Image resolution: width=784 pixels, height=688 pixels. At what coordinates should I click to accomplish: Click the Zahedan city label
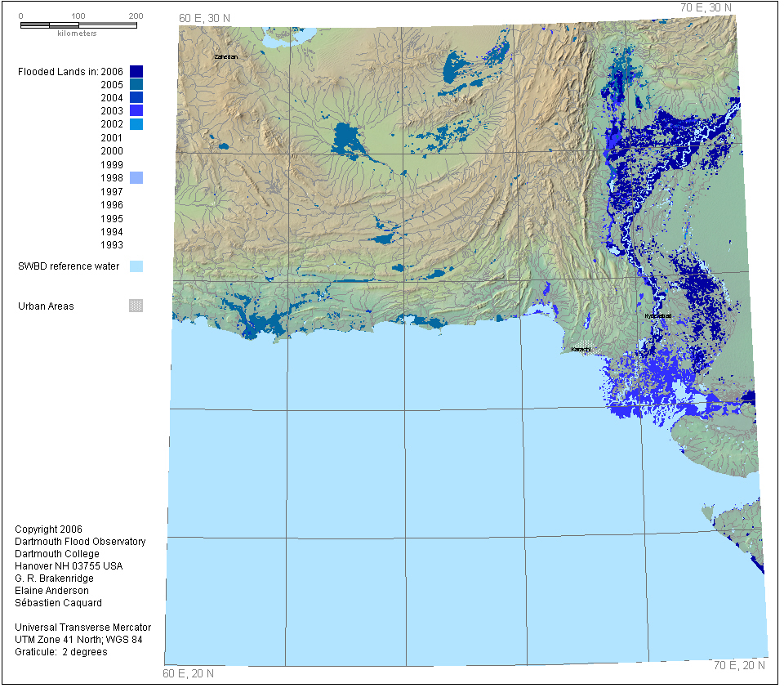tap(225, 57)
